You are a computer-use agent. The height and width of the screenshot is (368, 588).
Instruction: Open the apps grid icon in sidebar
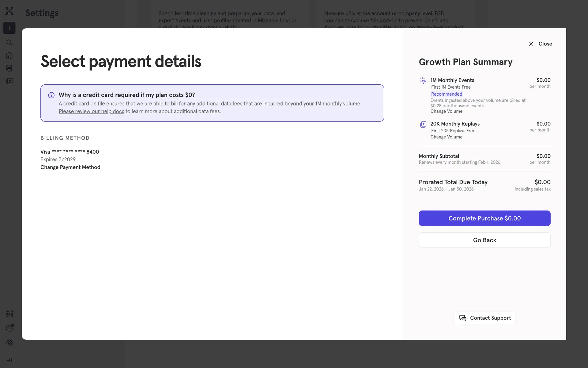9,314
